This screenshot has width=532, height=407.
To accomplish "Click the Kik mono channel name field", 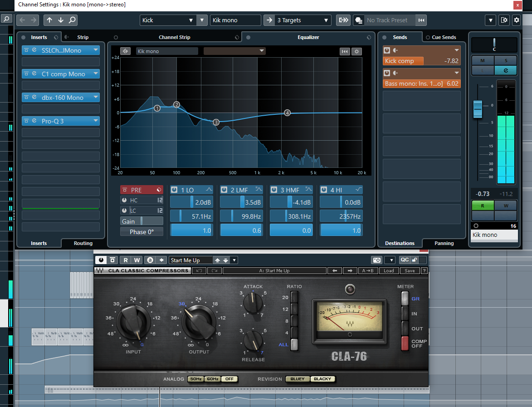I will tap(494, 235).
